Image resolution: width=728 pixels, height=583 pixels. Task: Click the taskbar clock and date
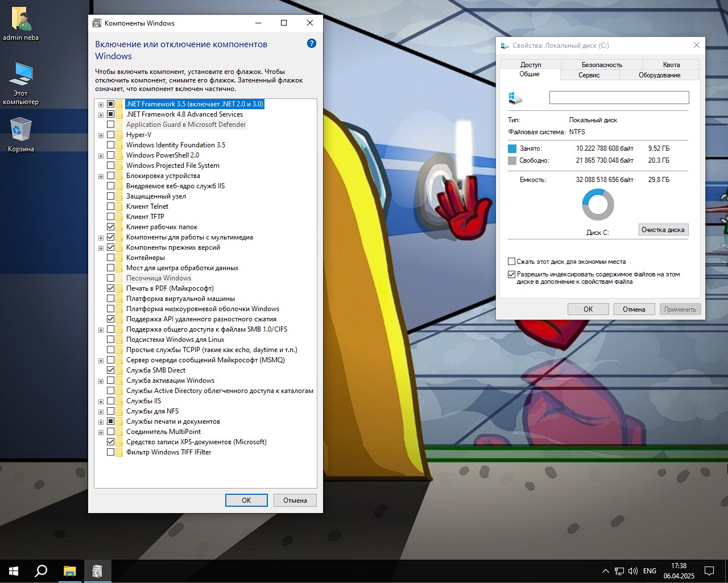point(679,571)
